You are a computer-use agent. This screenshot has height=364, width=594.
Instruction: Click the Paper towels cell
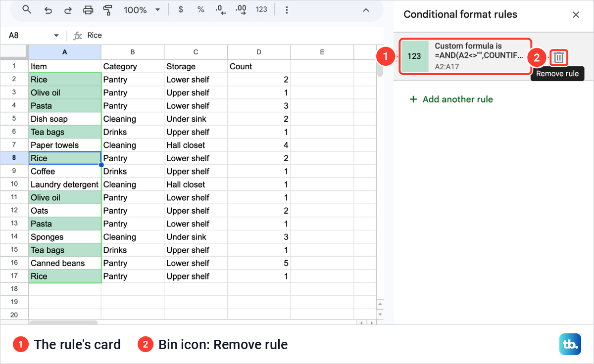click(65, 145)
